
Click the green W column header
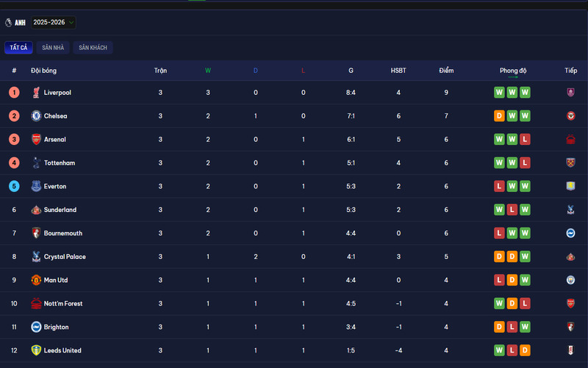pyautogui.click(x=208, y=71)
